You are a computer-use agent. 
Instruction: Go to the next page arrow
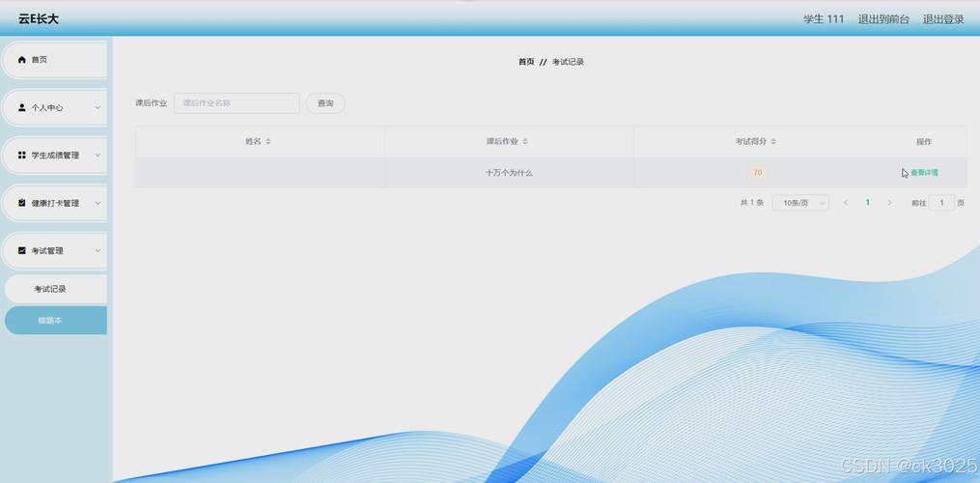tap(889, 203)
